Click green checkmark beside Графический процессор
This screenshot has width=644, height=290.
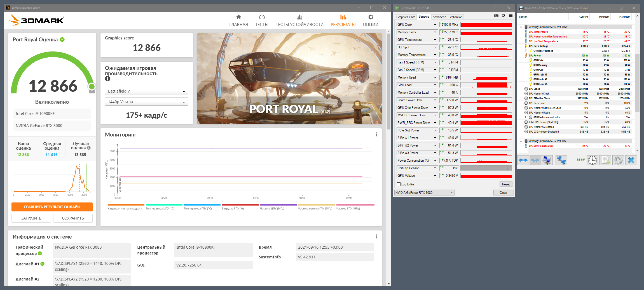(40, 253)
